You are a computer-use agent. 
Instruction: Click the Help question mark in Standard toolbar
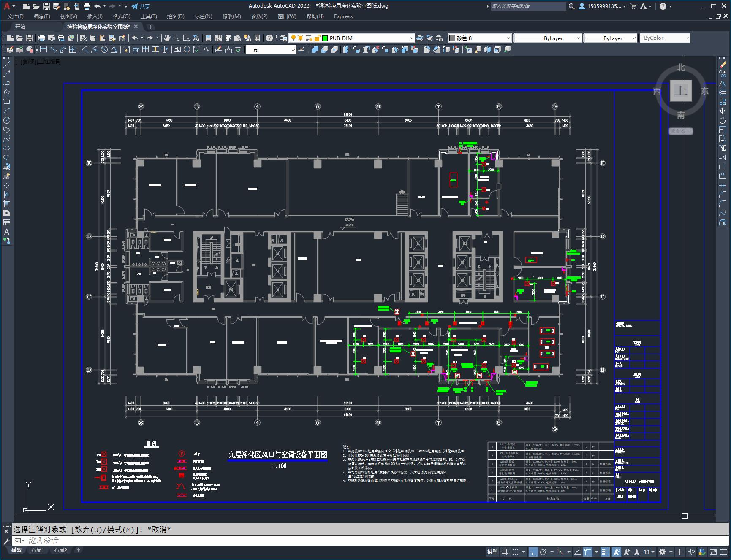coord(269,38)
